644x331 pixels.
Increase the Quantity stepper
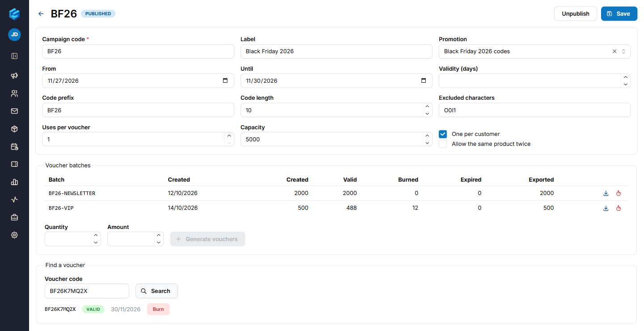[96, 236]
